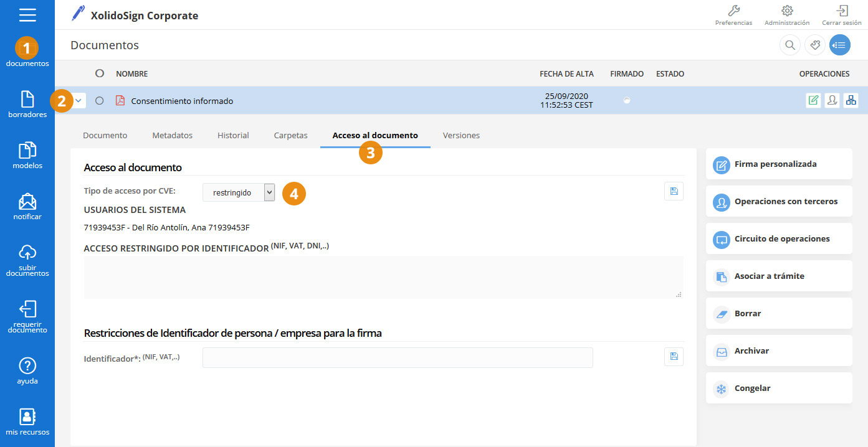Click the Archivar button
Screen dimensions: 868x447
778,351
